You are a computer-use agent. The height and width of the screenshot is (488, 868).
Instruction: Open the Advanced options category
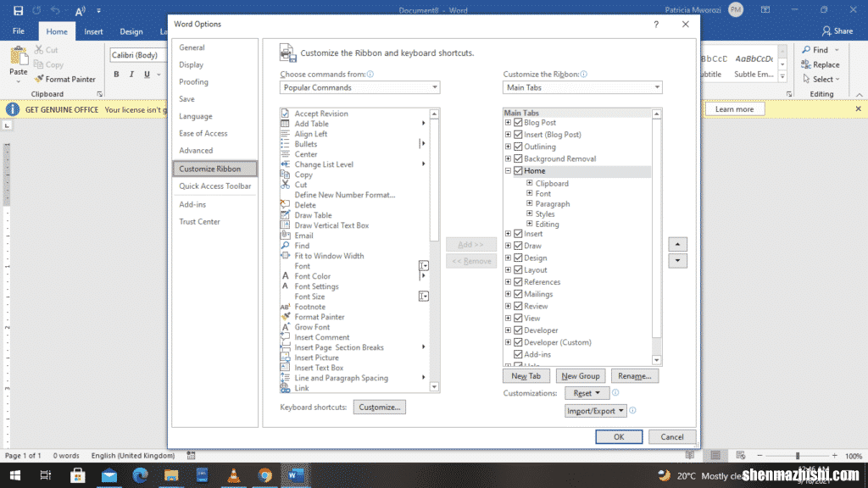tap(196, 151)
